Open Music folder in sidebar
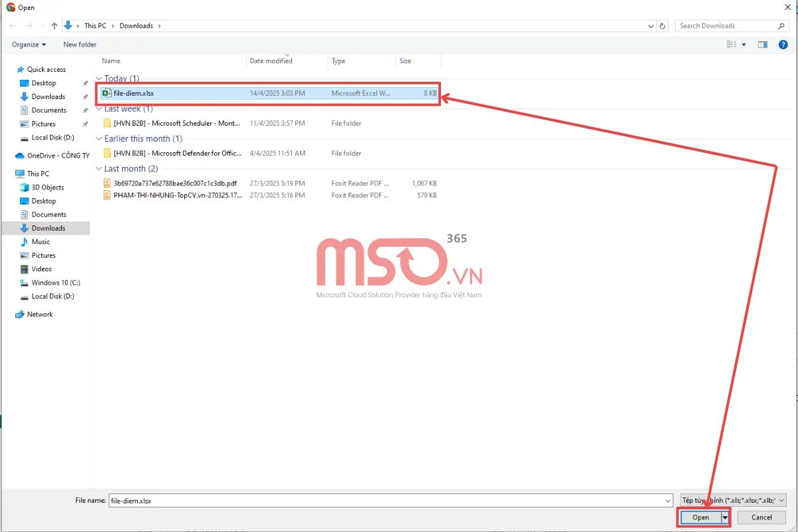The image size is (798, 532). point(41,242)
